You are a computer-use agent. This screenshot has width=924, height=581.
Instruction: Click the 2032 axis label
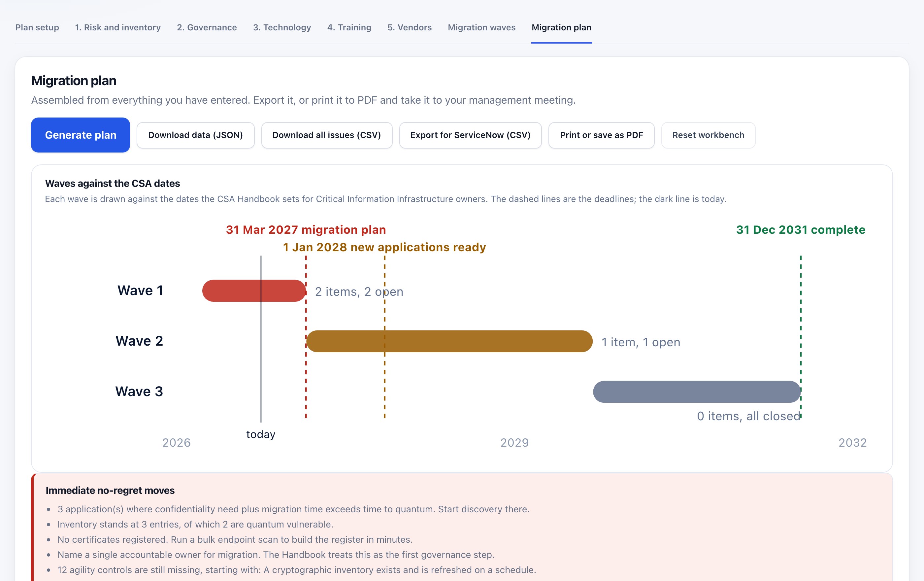coord(853,442)
